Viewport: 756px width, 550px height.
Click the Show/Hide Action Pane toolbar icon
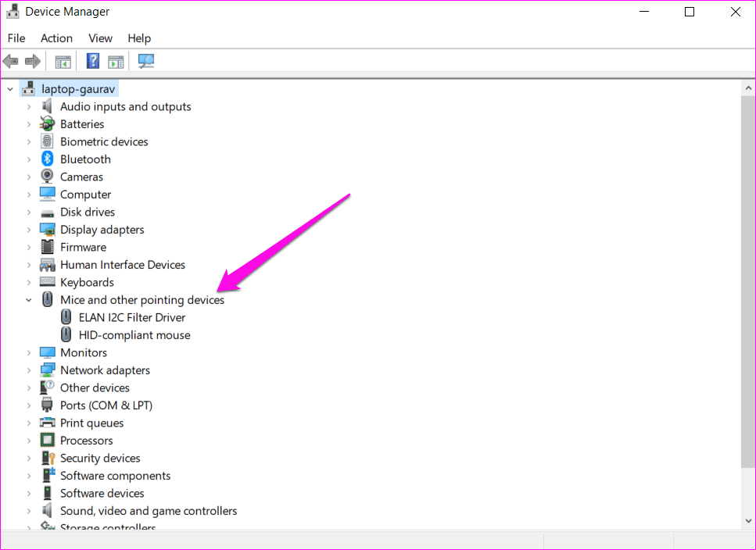coord(116,62)
